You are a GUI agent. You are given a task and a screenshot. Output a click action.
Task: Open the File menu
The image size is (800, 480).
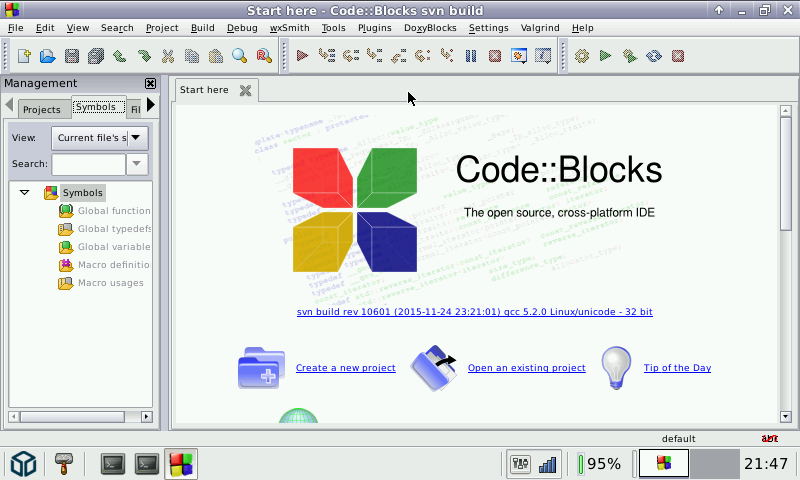[15, 28]
